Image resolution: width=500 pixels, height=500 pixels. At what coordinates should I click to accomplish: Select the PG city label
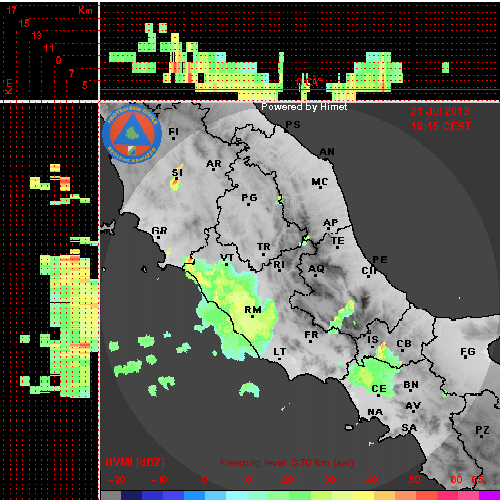coord(249,198)
